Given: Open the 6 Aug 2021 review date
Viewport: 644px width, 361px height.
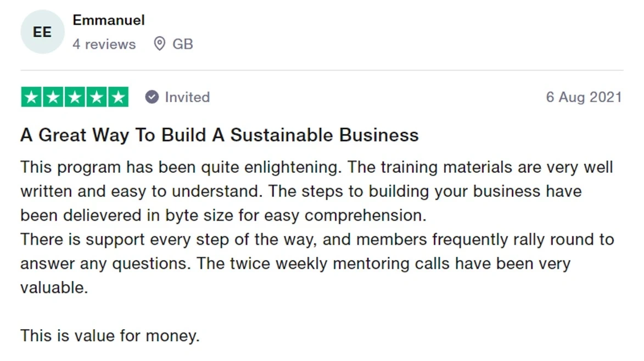Looking at the screenshot, I should coord(584,97).
